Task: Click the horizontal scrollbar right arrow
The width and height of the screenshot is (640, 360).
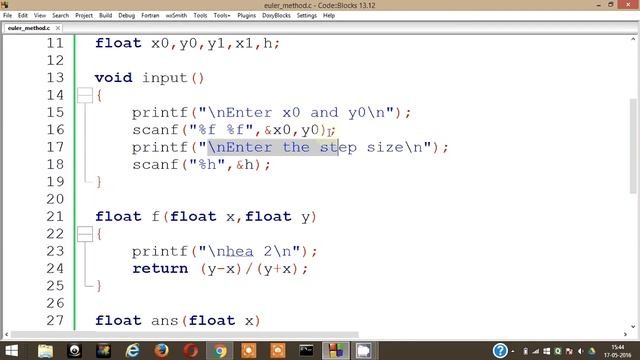Action: (625, 335)
